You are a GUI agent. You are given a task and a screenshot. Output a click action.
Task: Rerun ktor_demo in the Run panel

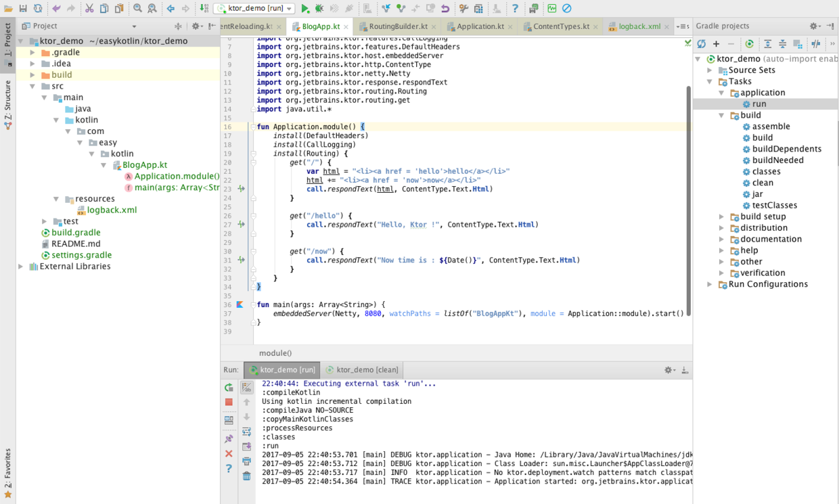pyautogui.click(x=229, y=388)
